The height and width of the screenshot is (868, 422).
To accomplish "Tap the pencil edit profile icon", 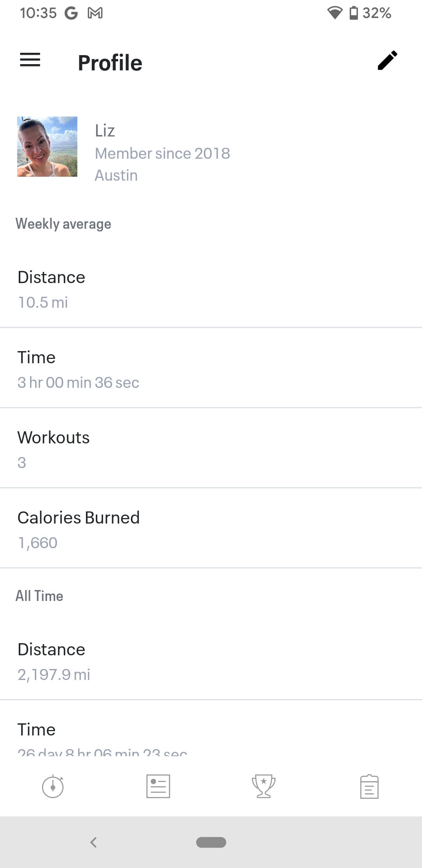I will (387, 61).
